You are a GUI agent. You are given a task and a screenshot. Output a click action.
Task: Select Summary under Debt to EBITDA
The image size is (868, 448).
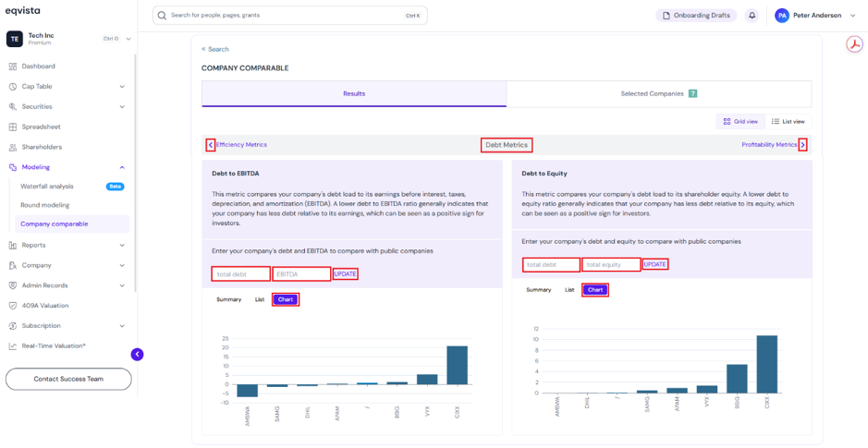click(228, 300)
